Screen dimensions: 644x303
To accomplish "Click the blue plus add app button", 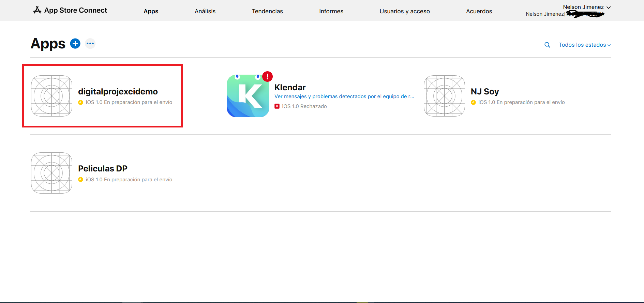I will (x=75, y=44).
